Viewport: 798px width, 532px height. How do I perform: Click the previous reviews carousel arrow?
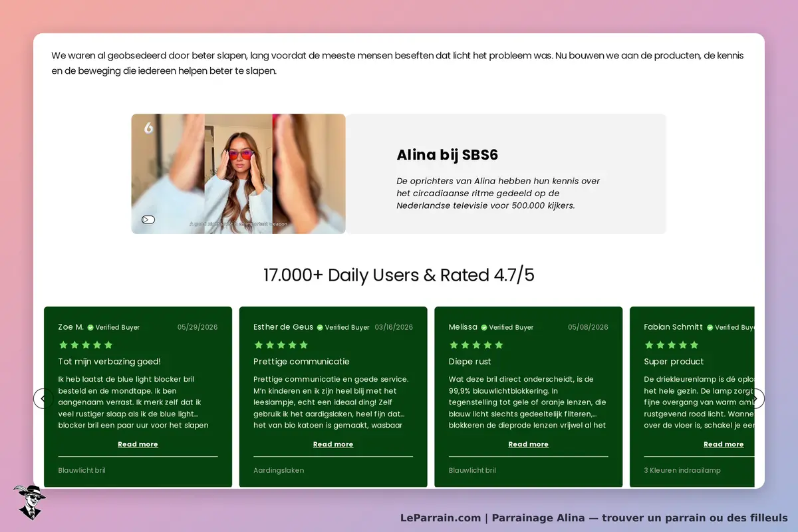pos(43,398)
